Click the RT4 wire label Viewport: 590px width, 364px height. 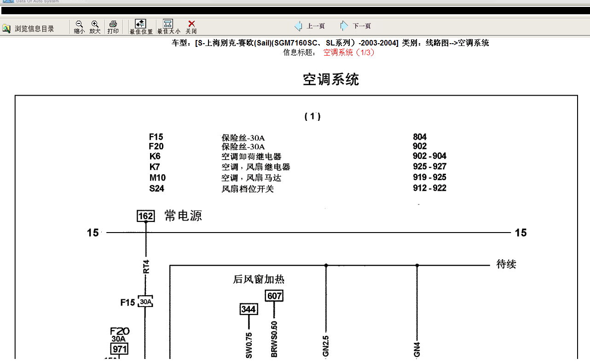coord(146,267)
